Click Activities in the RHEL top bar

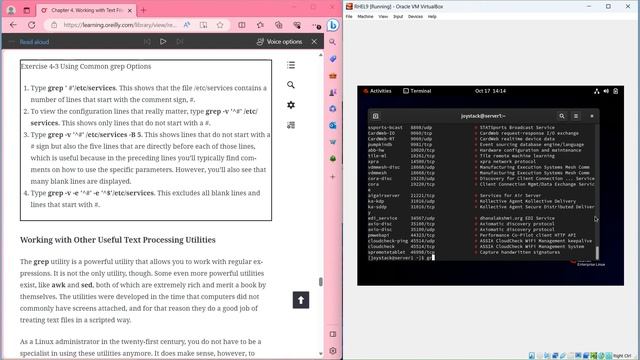(377, 91)
